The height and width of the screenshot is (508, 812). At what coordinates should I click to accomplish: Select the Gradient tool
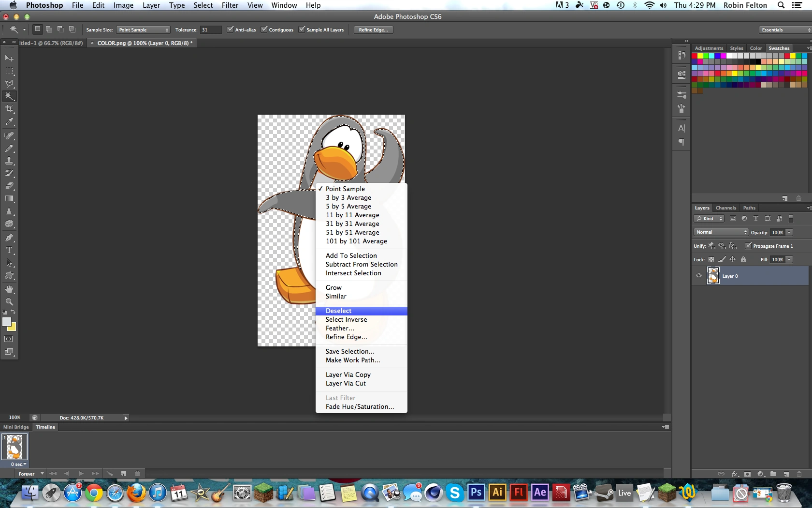pyautogui.click(x=9, y=198)
